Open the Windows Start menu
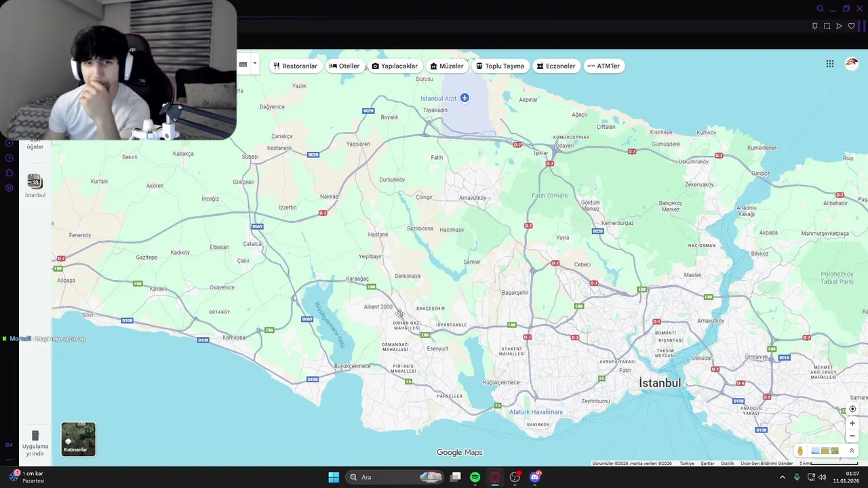 point(334,477)
